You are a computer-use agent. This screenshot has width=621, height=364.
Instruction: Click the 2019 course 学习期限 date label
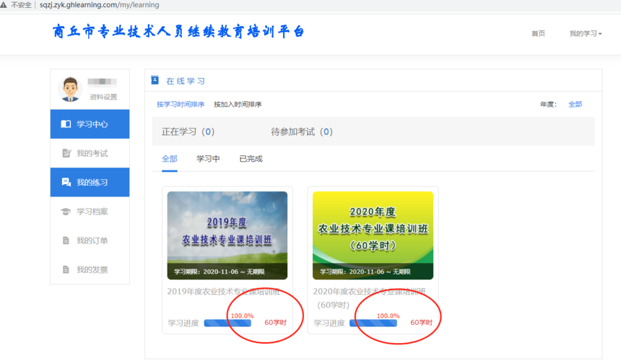pyautogui.click(x=220, y=272)
